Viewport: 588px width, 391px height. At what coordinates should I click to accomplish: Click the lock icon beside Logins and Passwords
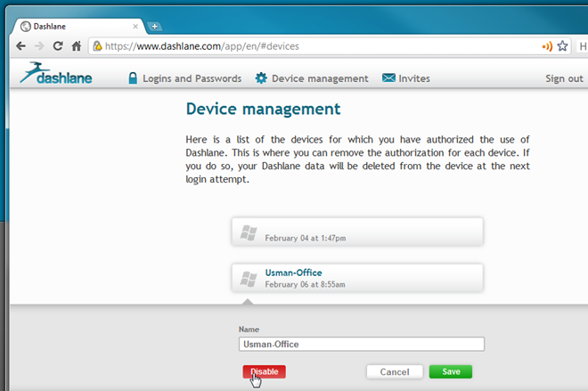[x=133, y=78]
